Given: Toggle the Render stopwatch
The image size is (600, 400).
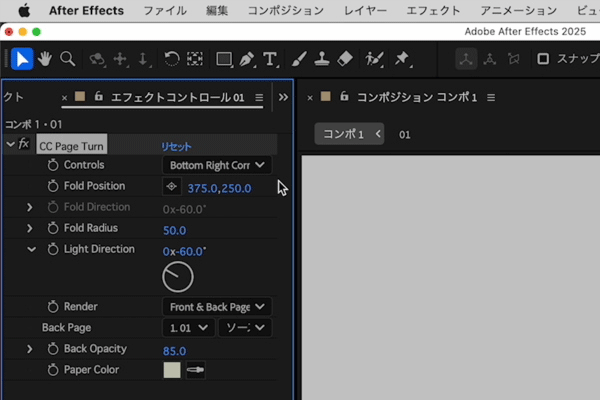Looking at the screenshot, I should (53, 307).
